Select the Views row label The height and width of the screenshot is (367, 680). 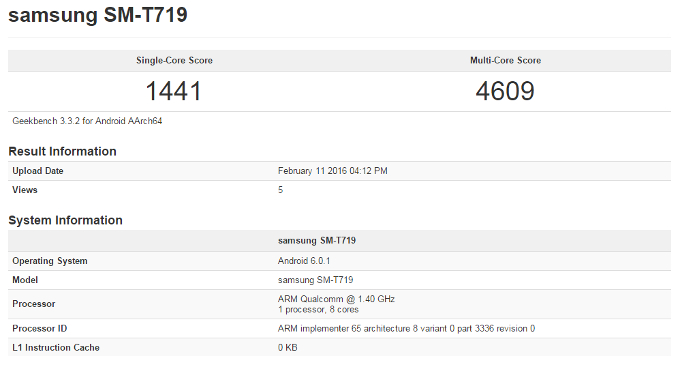click(25, 190)
